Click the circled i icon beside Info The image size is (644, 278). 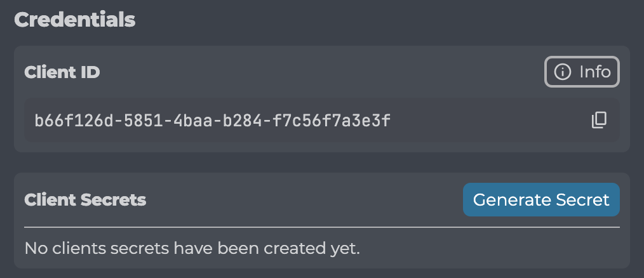562,72
